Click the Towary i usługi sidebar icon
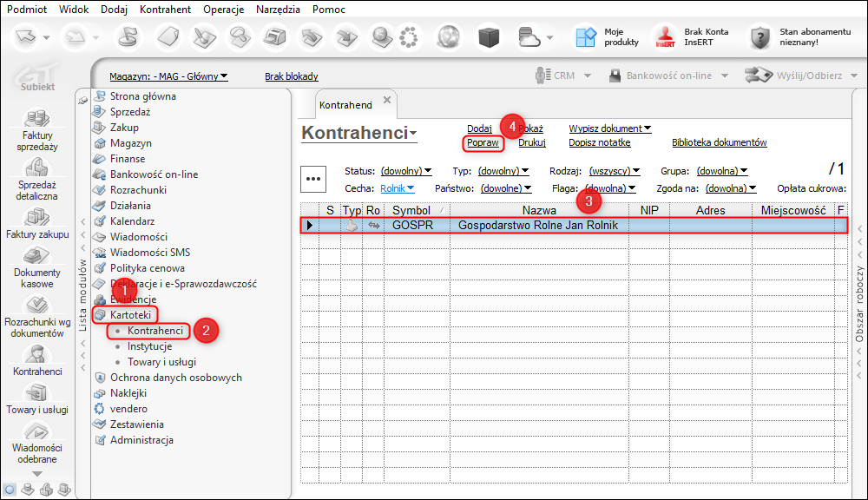Screen dimensions: 868x500 36,393
